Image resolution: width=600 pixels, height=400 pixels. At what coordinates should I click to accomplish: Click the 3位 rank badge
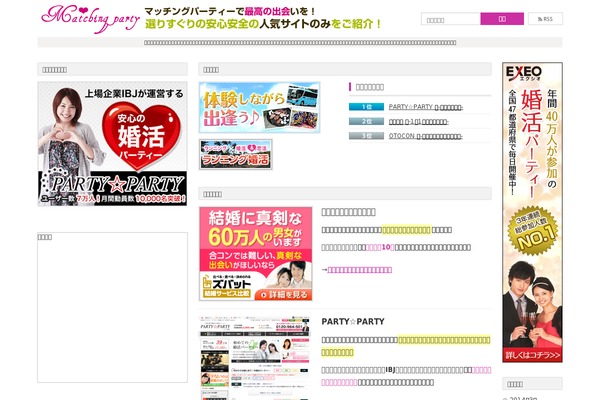tap(366, 136)
